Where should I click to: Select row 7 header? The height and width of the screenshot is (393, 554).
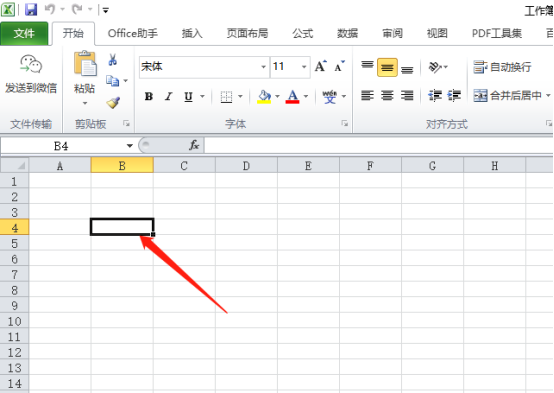14,274
